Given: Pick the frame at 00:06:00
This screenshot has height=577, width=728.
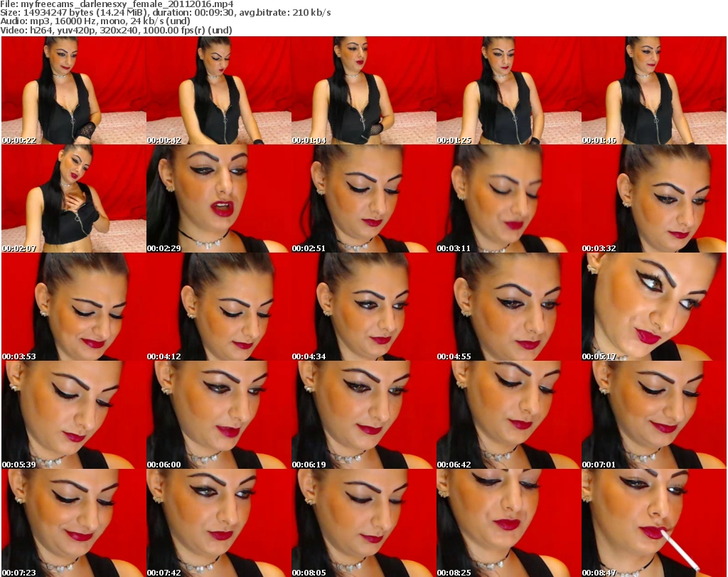Looking at the screenshot, I should pos(219,415).
